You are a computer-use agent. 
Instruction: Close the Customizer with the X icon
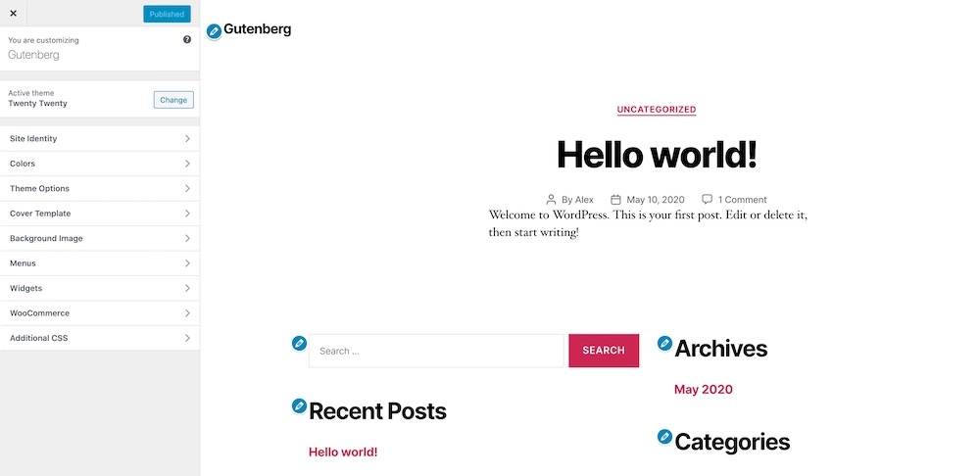[13, 13]
